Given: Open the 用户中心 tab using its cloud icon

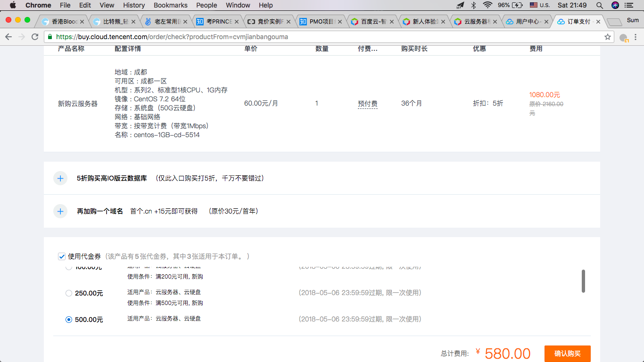Looking at the screenshot, I should point(509,21).
